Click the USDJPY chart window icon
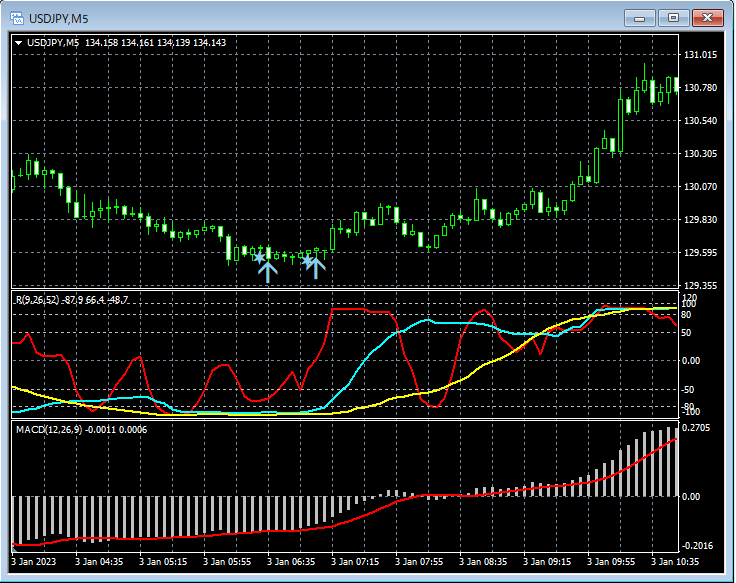Image resolution: width=736 pixels, height=583 pixels. click(17, 19)
